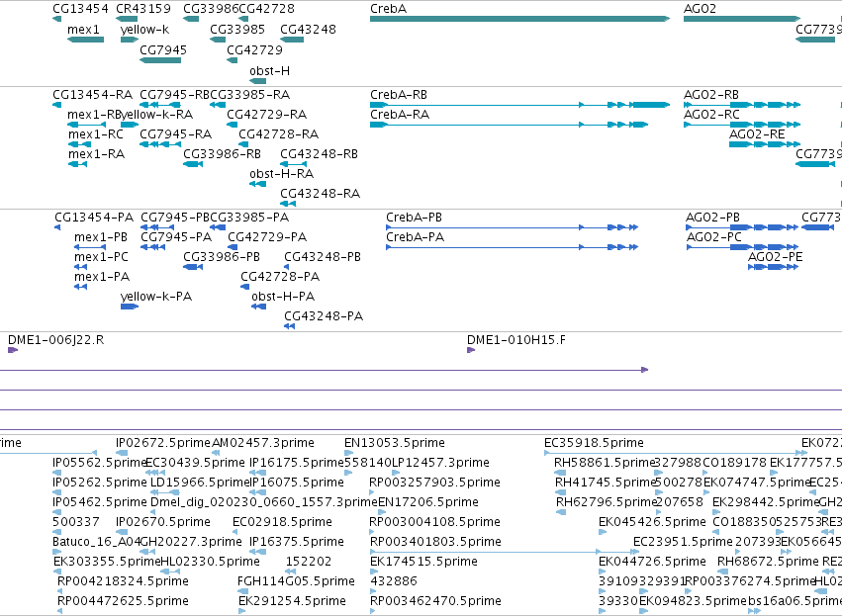Select the RP003401803.5prime EST label
The image size is (842, 616).
click(435, 542)
